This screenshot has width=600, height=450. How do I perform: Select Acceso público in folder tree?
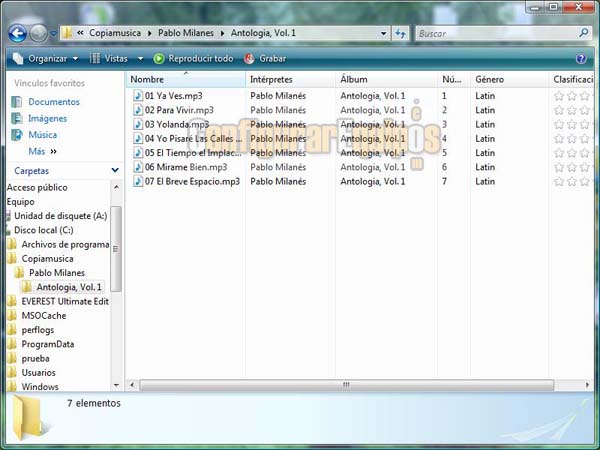37,188
